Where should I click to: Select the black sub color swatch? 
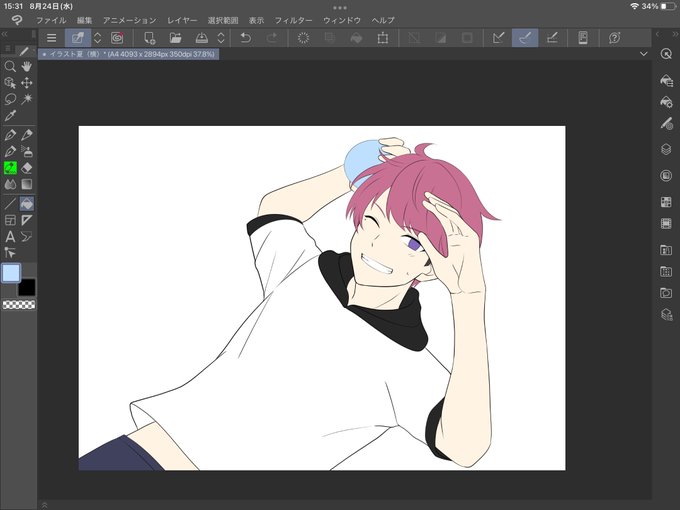click(27, 287)
